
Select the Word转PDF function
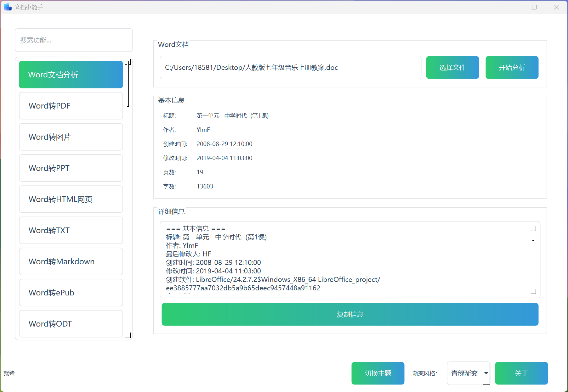tap(71, 106)
